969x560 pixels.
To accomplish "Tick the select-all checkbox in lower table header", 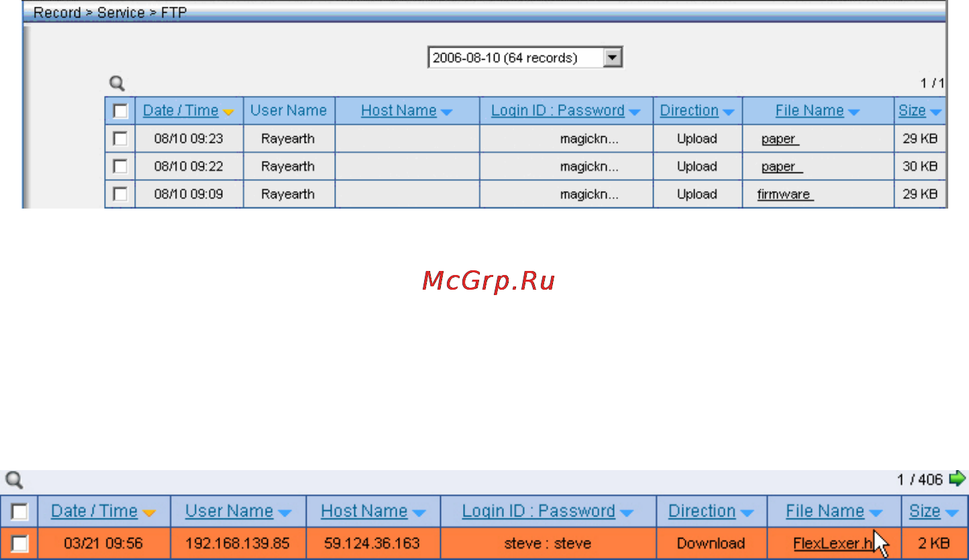I will [19, 512].
